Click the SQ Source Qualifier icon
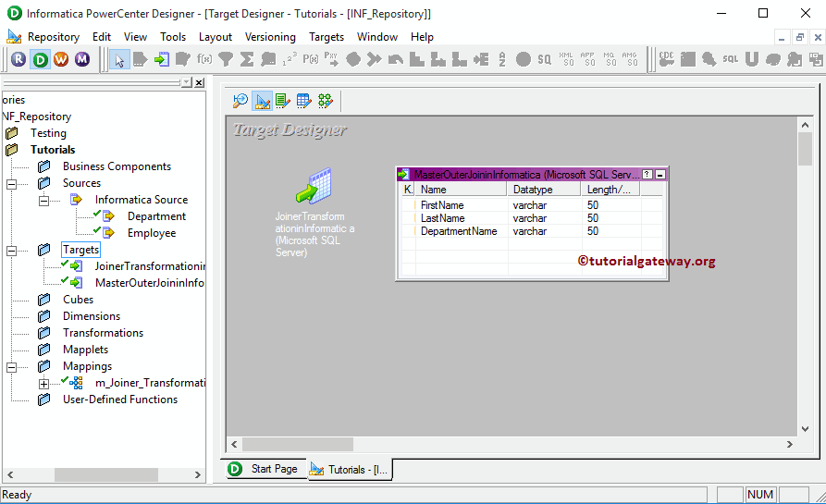This screenshot has width=826, height=504. (x=544, y=59)
